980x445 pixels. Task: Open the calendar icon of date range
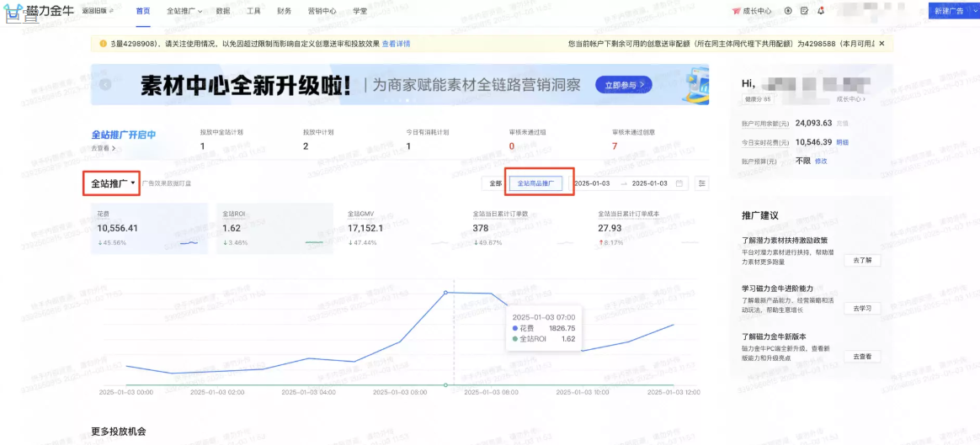pyautogui.click(x=680, y=183)
